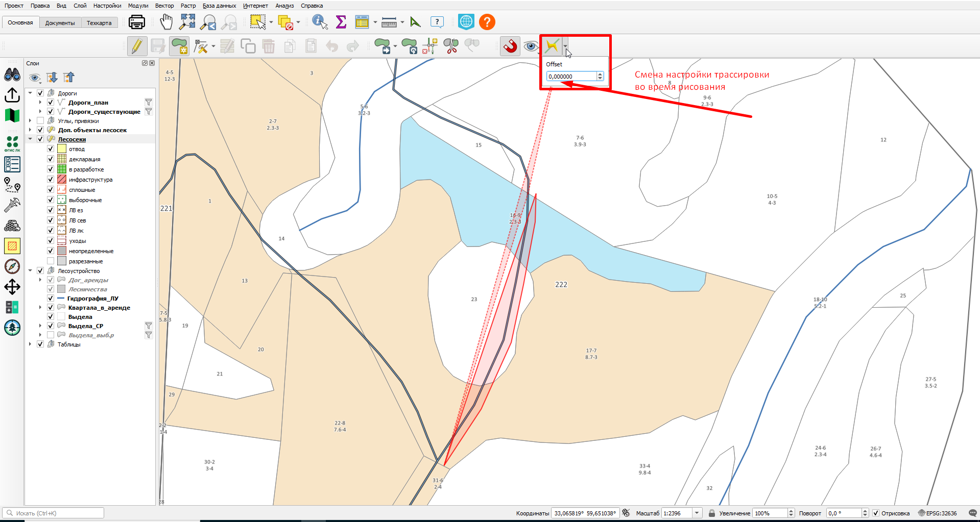980x522 pixels.
Task: Enable snapping with the magnet icon
Action: 510,46
